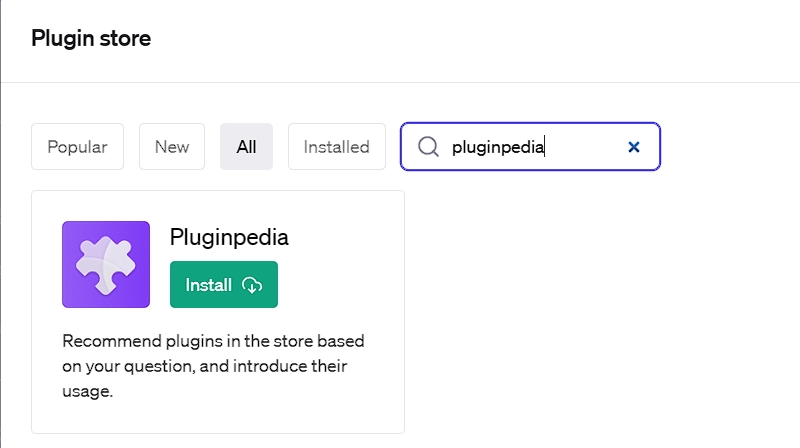Click the magnifying glass search icon

[428, 147]
